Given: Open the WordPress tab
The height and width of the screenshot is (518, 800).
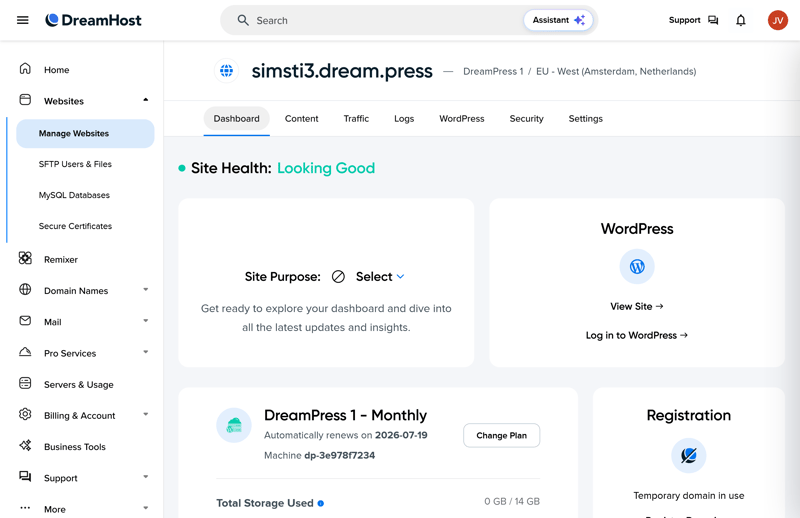Looking at the screenshot, I should 462,118.
